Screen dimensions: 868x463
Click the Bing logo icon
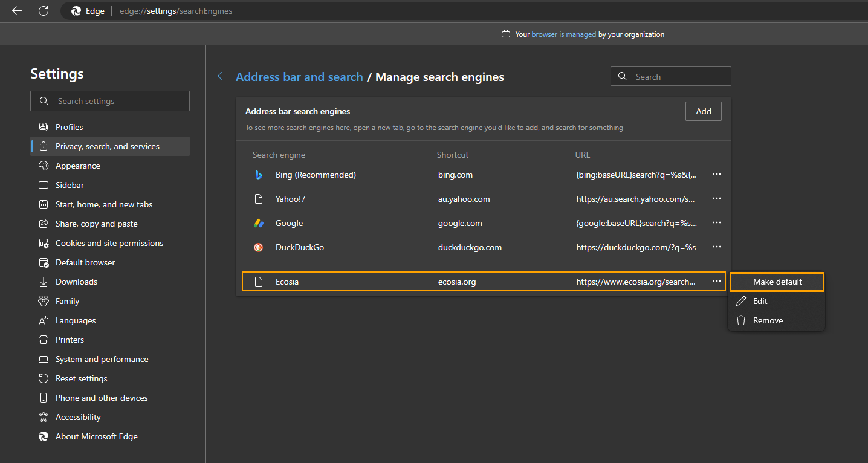click(258, 175)
